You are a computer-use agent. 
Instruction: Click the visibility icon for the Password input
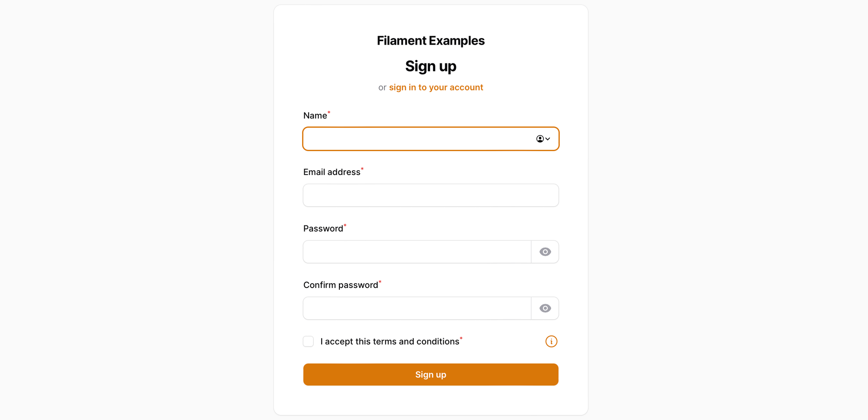click(545, 251)
